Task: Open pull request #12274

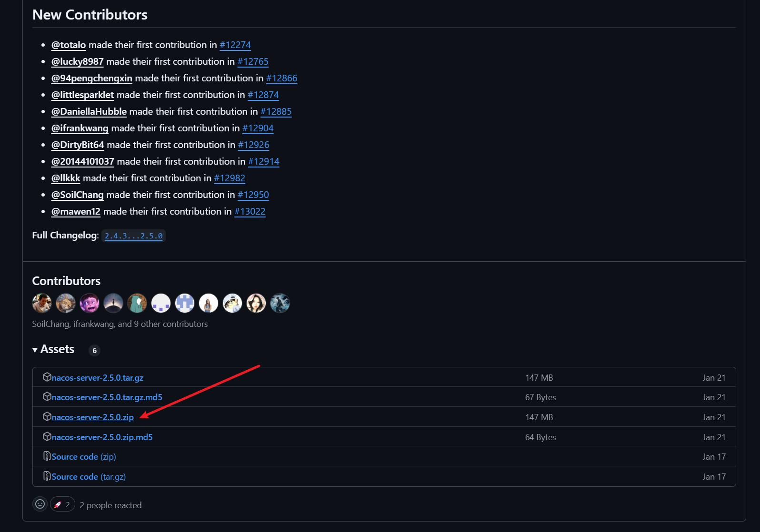Action: [235, 45]
